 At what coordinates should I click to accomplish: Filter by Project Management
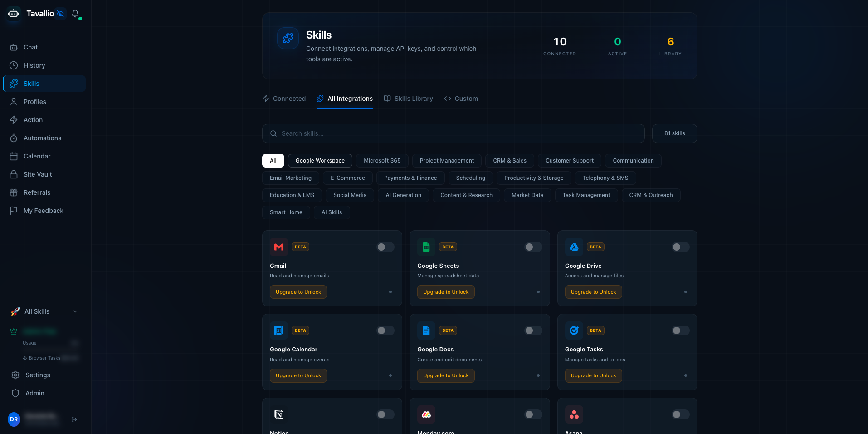click(x=447, y=161)
